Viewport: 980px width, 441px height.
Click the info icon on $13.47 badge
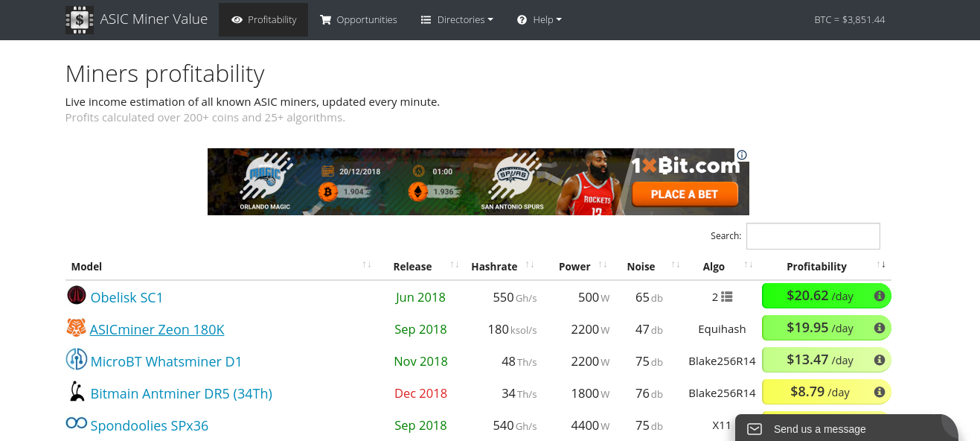tap(879, 361)
